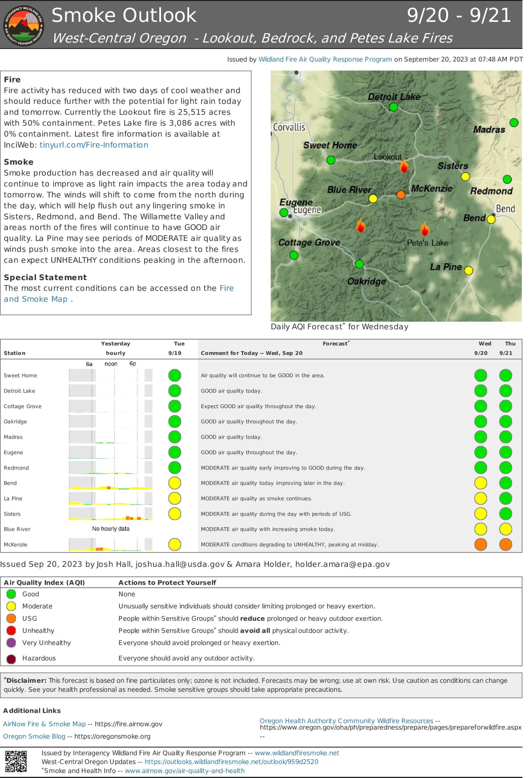This screenshot has width=532, height=778.
Task: Click the Pete's Lake fire flame icon
Action: click(425, 229)
